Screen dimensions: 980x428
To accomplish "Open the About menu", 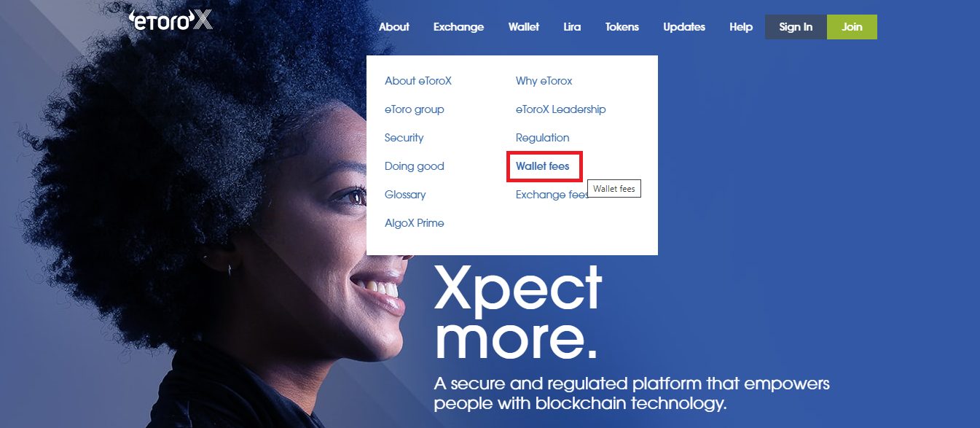I will coord(394,27).
